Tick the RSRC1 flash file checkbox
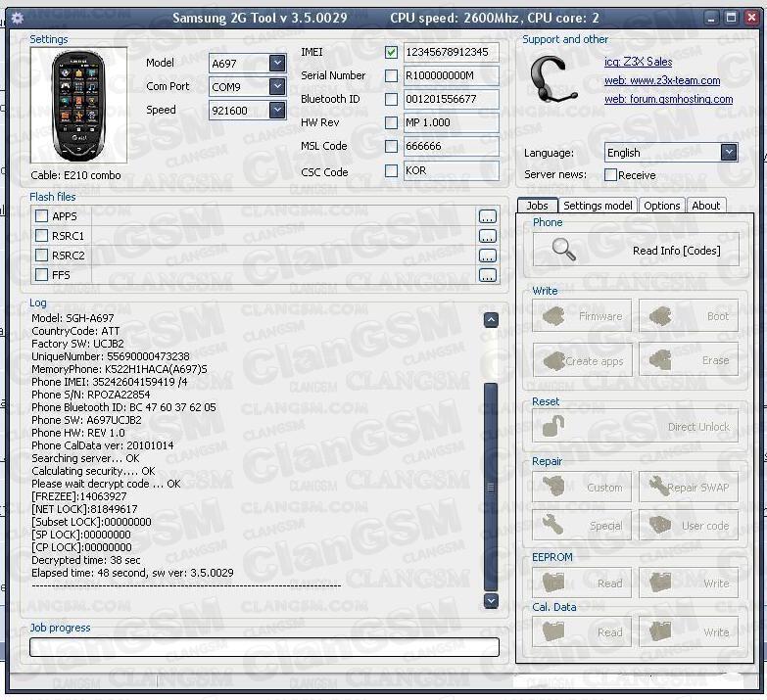This screenshot has height=700, width=767. tap(41, 236)
